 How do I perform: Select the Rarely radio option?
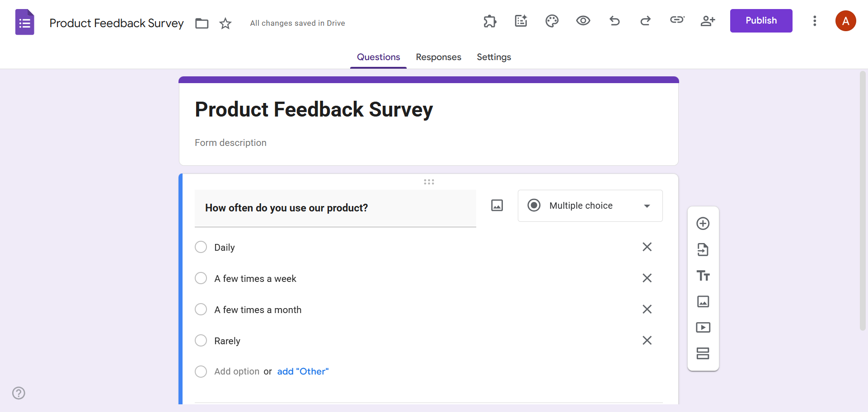201,341
